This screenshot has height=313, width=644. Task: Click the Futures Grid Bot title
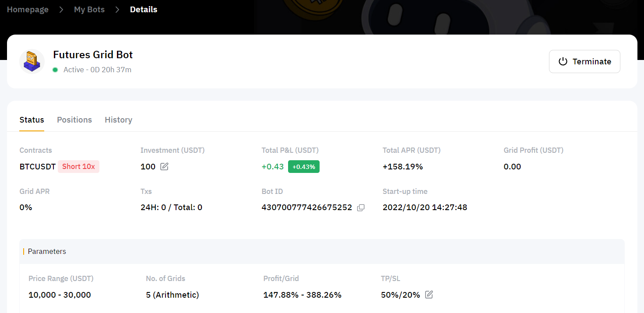point(93,55)
